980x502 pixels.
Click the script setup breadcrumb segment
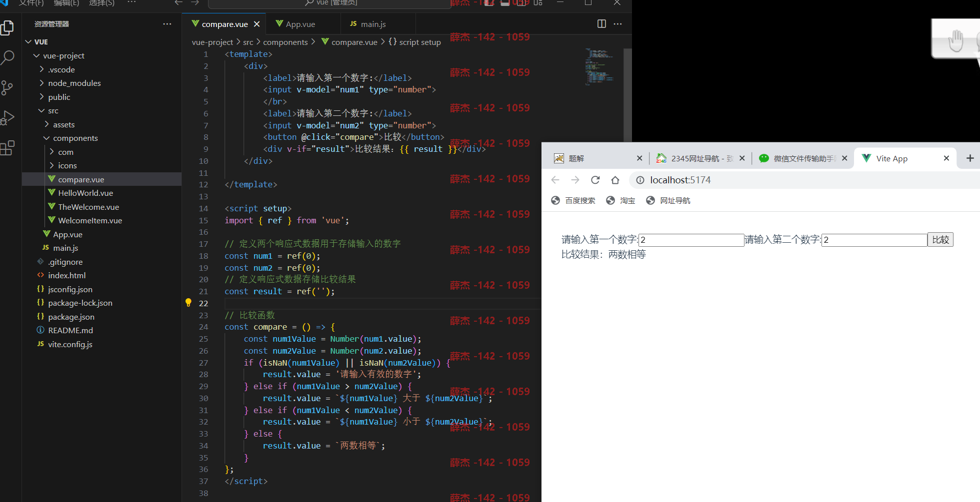[x=414, y=42]
